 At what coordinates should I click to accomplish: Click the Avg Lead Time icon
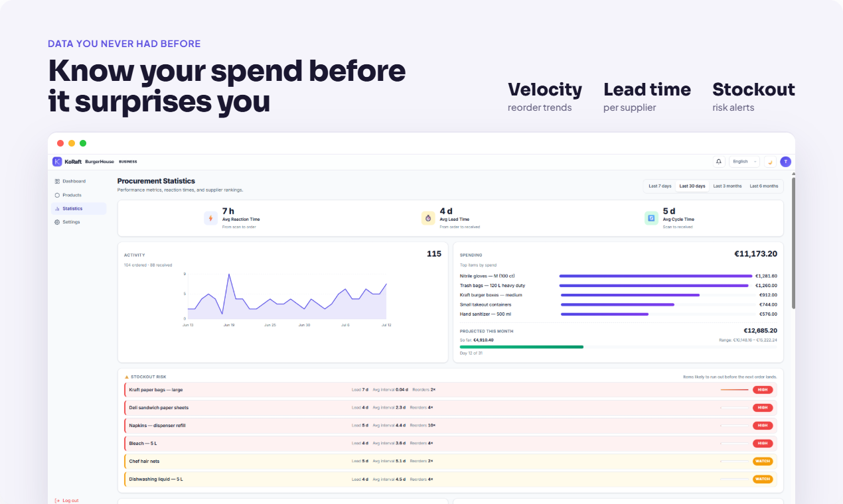coord(428,218)
